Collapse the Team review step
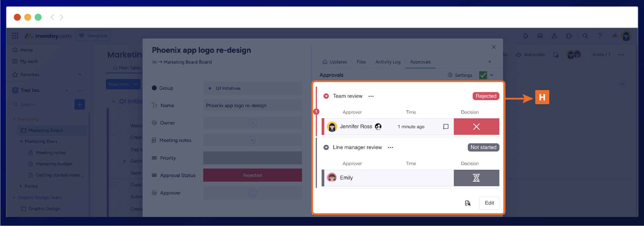Viewport: 644px width, 226px height. [326, 96]
